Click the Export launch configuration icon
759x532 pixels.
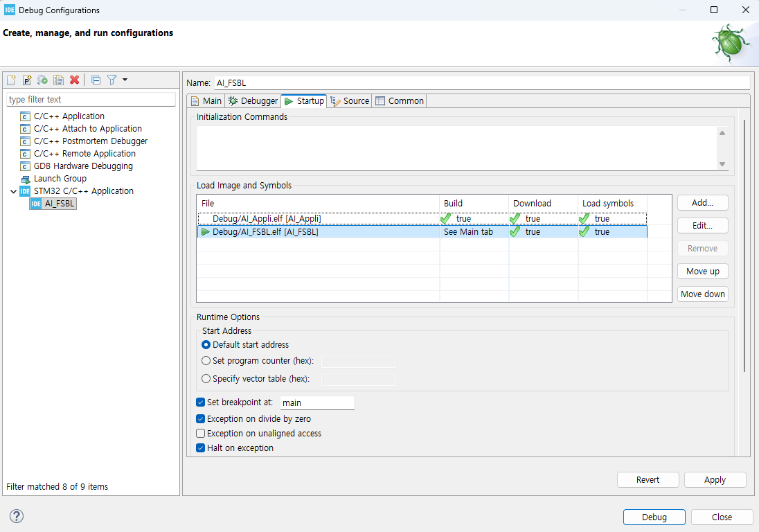[43, 80]
